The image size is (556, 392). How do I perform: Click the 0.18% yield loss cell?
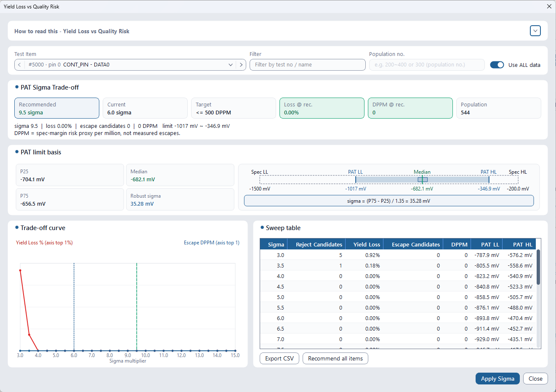pyautogui.click(x=372, y=266)
